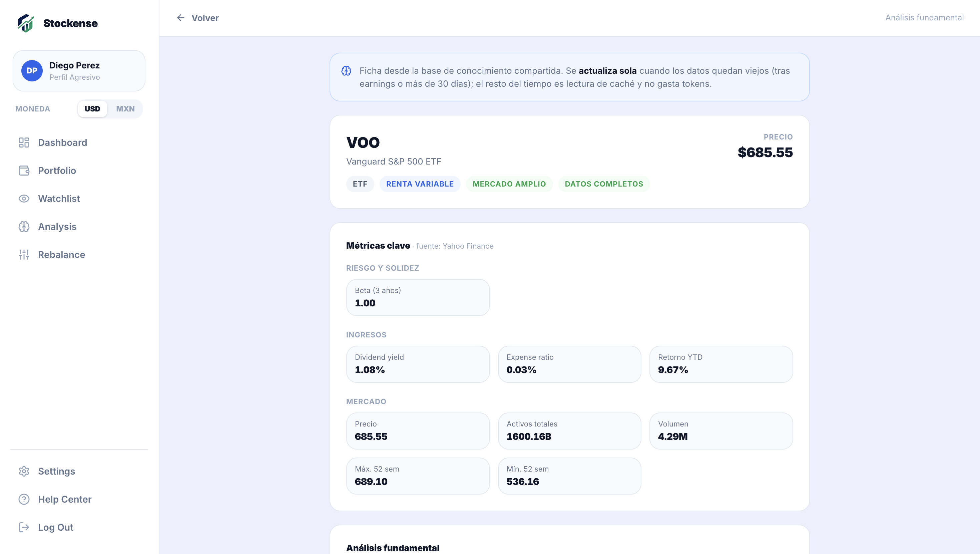The height and width of the screenshot is (554, 980).
Task: Go back with Volver
Action: (197, 18)
